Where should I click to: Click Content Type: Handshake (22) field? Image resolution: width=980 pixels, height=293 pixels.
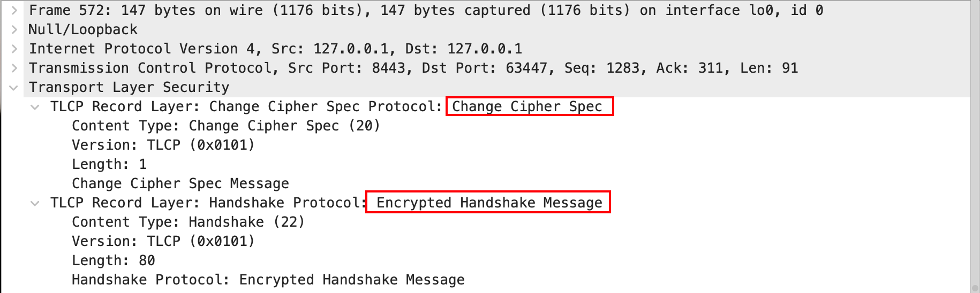188,222
